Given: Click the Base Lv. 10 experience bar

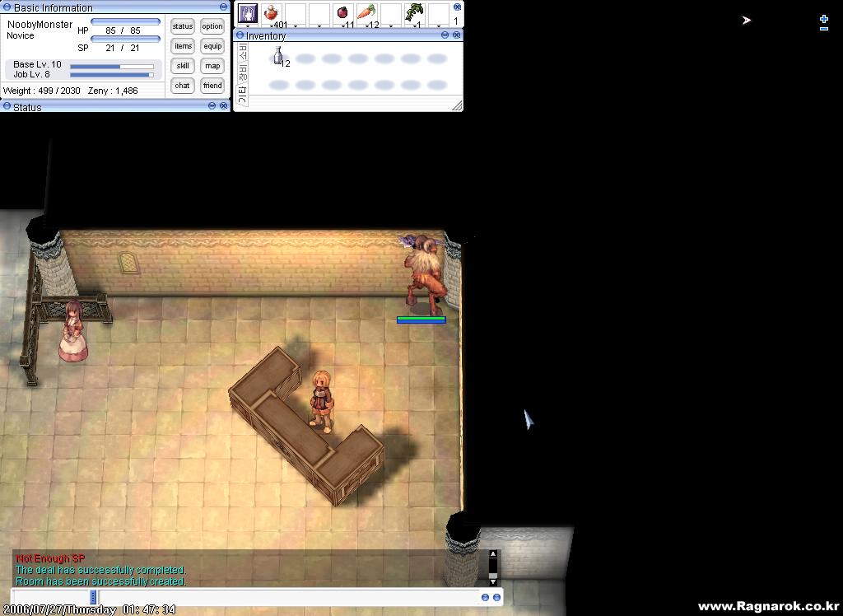Looking at the screenshot, I should 112,67.
